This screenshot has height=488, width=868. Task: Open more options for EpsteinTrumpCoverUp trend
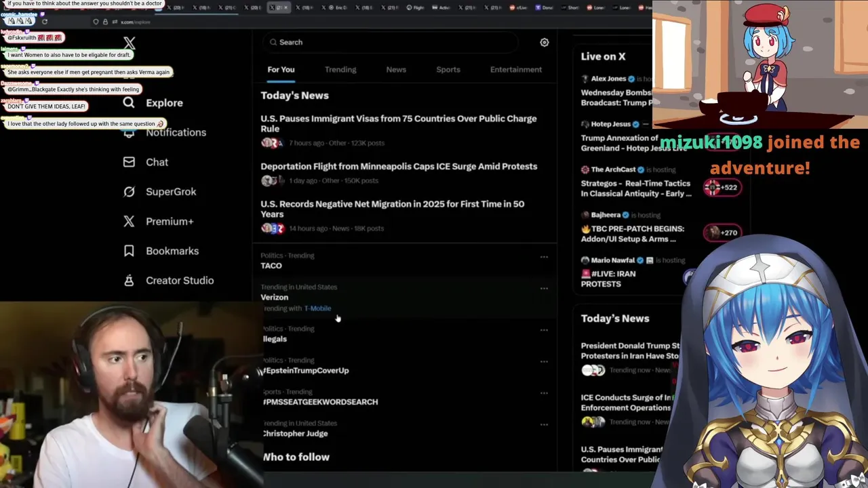coord(544,362)
